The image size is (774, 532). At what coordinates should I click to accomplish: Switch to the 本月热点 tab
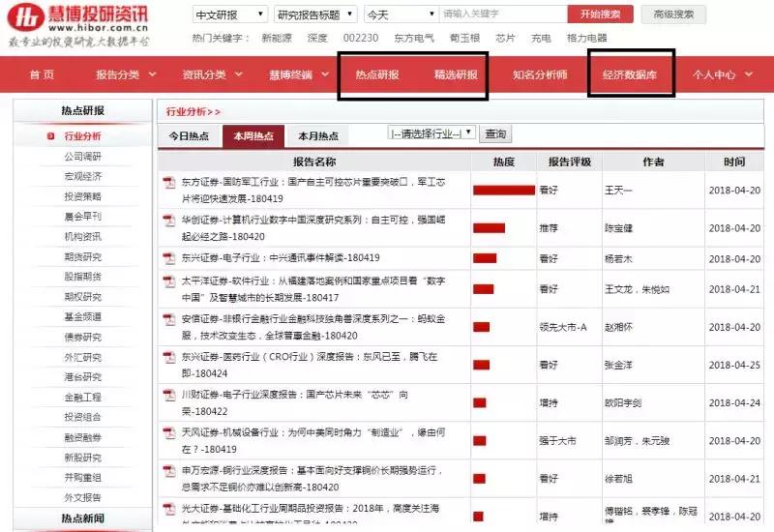[318, 136]
